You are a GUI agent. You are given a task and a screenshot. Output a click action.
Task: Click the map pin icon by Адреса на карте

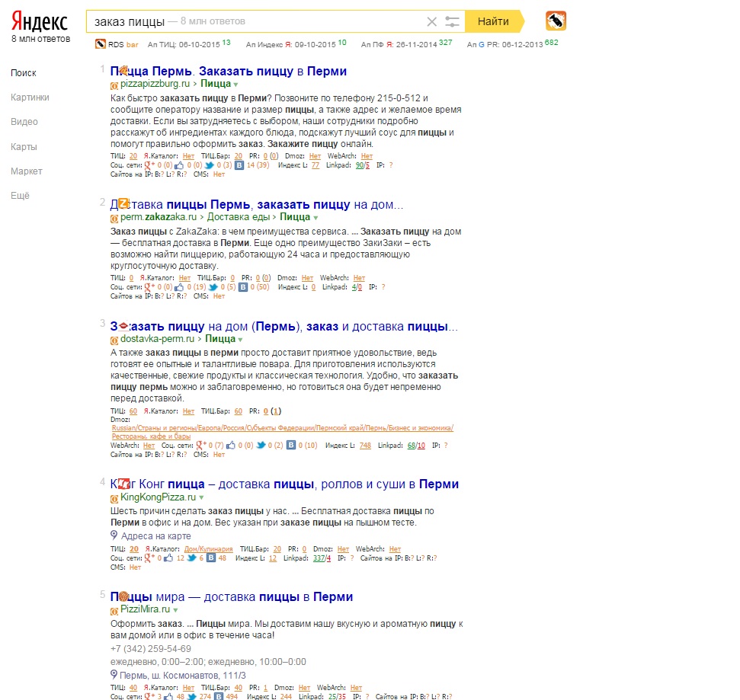[x=114, y=535]
